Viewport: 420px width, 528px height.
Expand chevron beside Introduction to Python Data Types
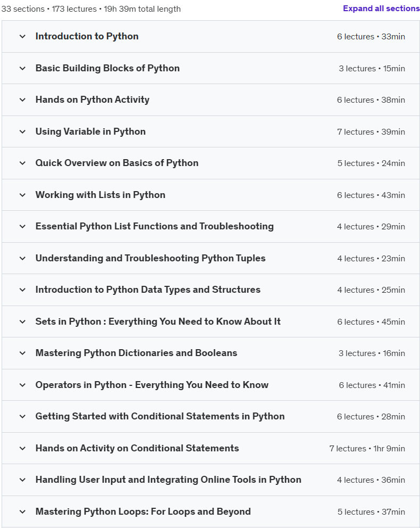tap(22, 290)
